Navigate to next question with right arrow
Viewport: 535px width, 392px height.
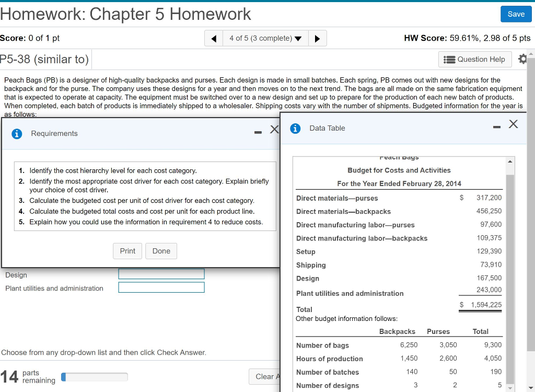318,38
